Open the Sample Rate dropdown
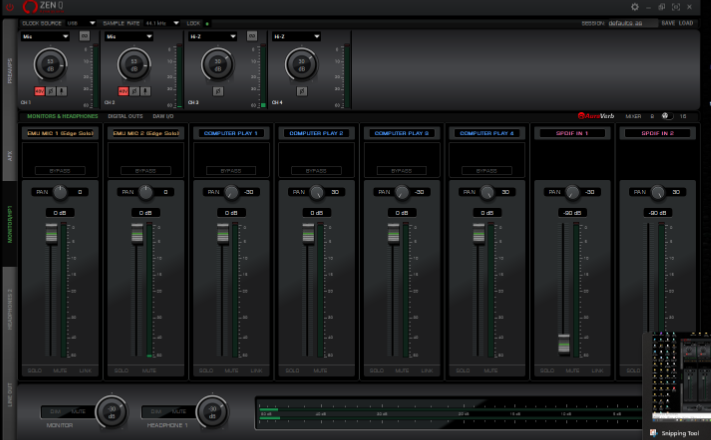711x440 pixels. tap(162, 23)
